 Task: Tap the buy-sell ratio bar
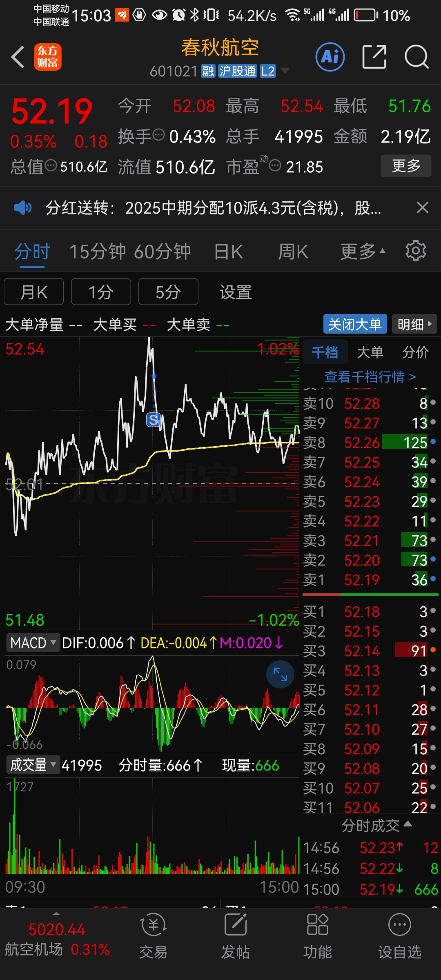pos(370,595)
